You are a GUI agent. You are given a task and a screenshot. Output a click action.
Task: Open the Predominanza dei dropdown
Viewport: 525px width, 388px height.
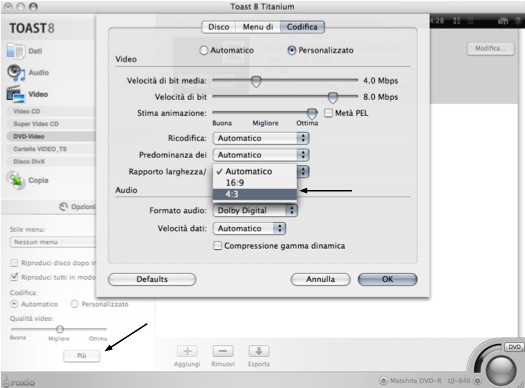pos(261,155)
